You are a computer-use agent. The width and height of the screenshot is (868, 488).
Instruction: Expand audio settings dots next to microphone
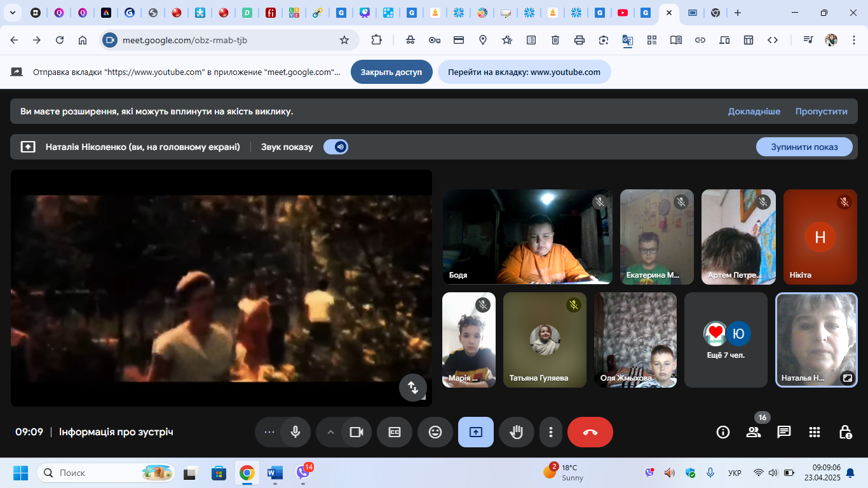pyautogui.click(x=269, y=432)
